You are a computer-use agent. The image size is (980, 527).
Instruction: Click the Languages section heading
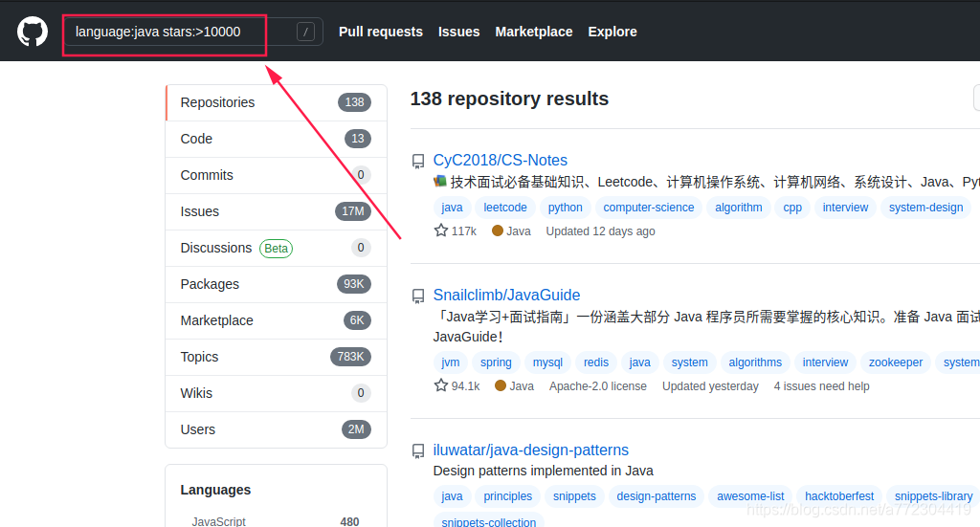pyautogui.click(x=215, y=490)
